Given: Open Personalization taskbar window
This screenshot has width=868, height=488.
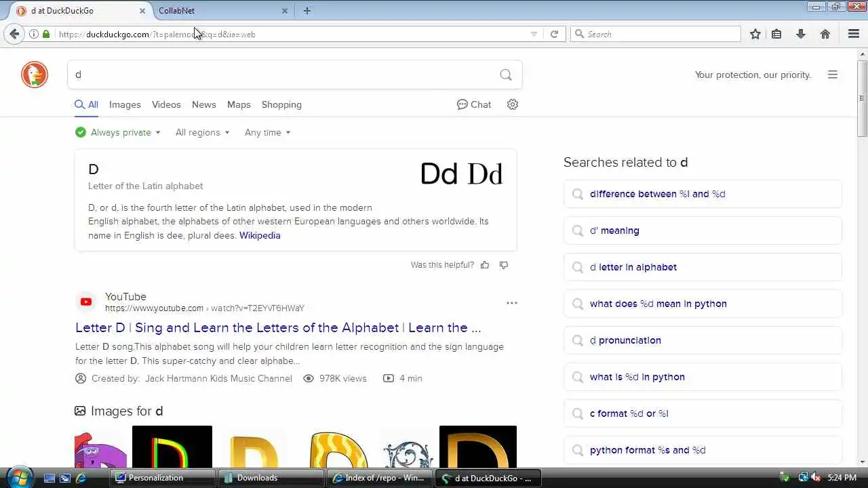Looking at the screenshot, I should click(162, 478).
